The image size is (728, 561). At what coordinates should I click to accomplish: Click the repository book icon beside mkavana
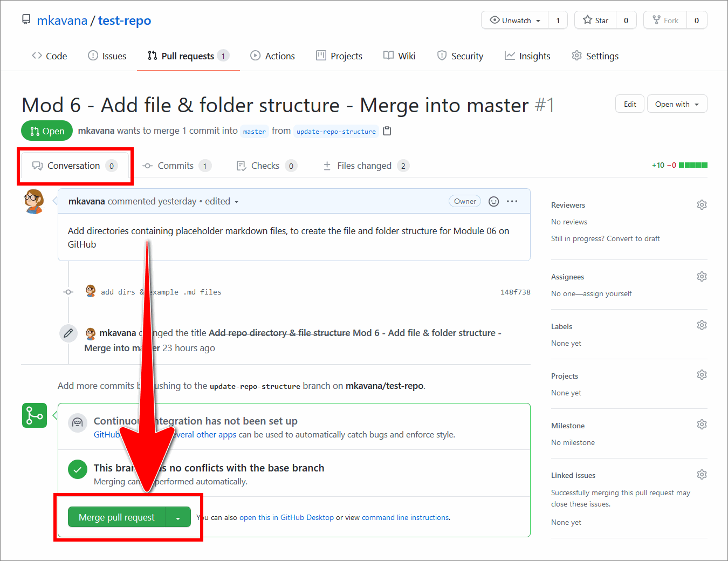(26, 20)
